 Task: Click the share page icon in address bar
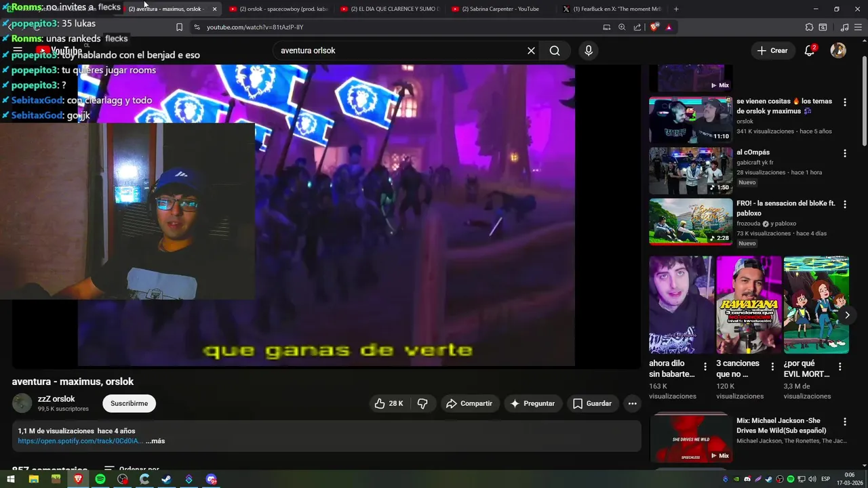point(637,27)
